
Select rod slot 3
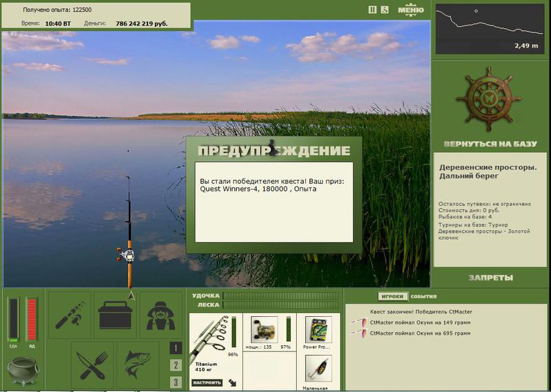pyautogui.click(x=176, y=382)
